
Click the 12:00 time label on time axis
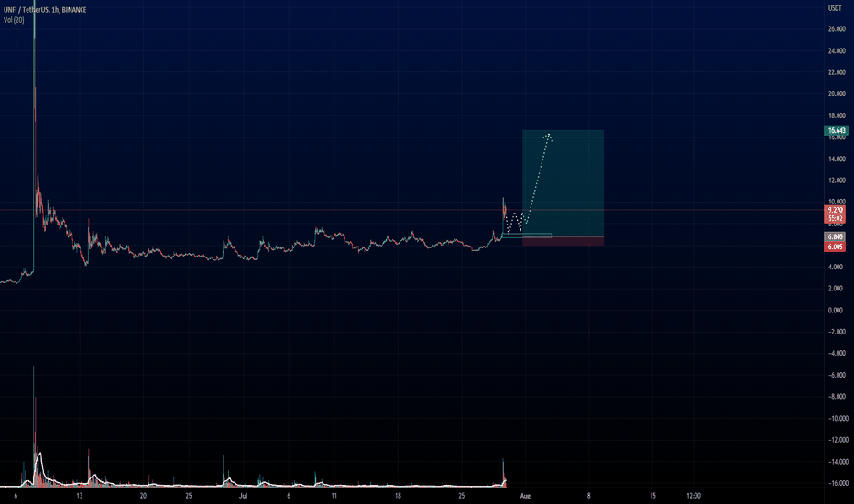(694, 496)
